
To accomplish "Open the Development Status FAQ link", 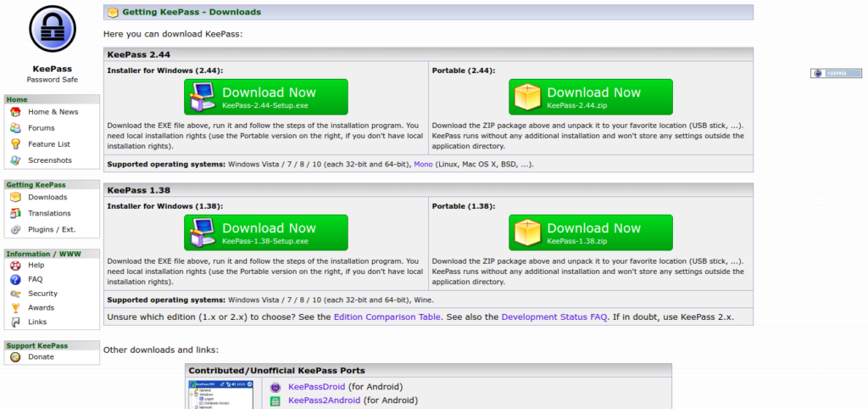I will (554, 317).
